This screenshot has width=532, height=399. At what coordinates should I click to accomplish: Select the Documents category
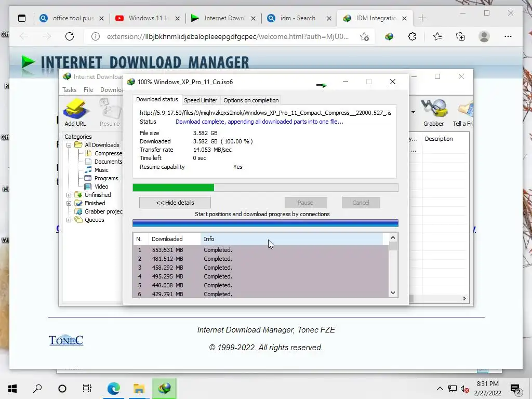(x=108, y=162)
